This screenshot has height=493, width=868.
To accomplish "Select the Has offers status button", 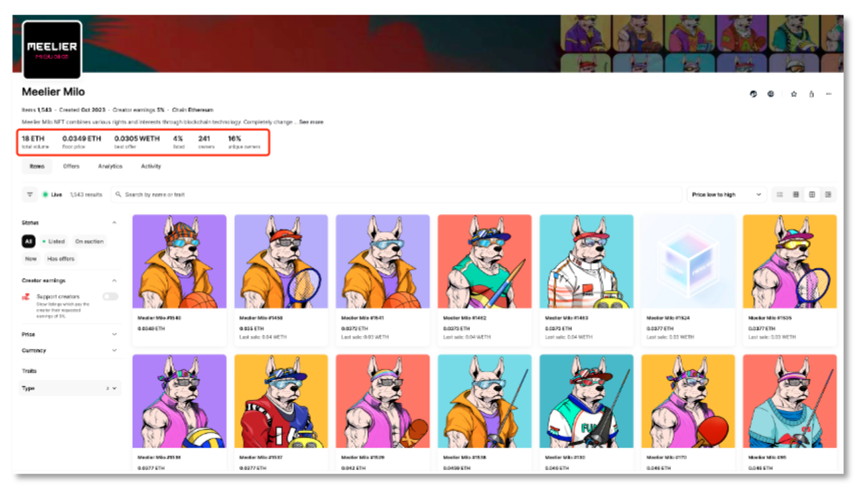I will click(61, 259).
